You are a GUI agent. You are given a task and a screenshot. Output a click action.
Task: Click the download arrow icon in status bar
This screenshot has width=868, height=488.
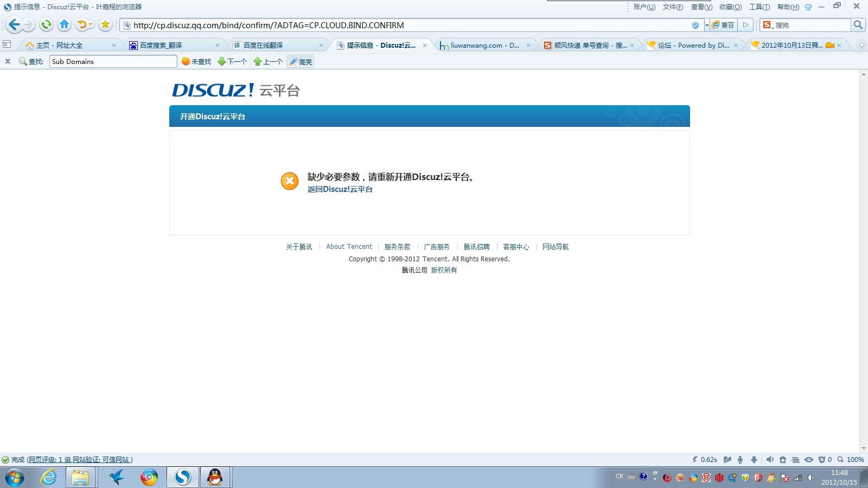pyautogui.click(x=754, y=460)
